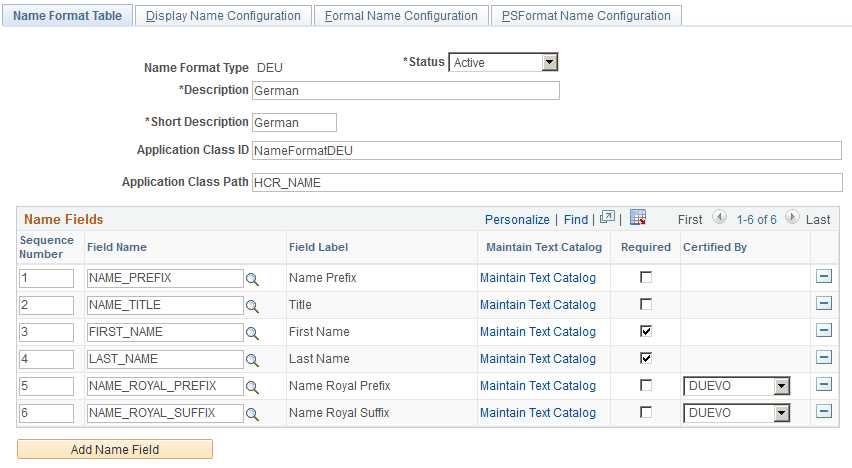Viewport: 852px width, 468px height.
Task: Uncheck Required for Last Name
Action: (646, 358)
